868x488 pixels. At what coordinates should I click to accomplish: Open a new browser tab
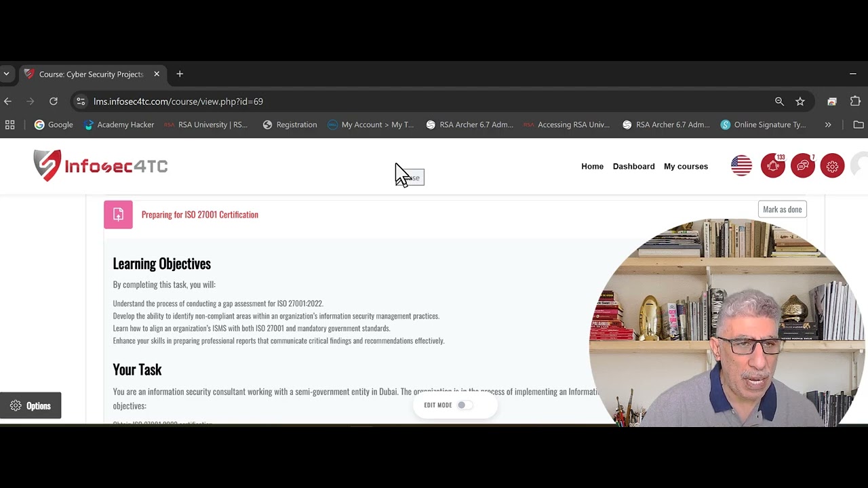point(180,74)
